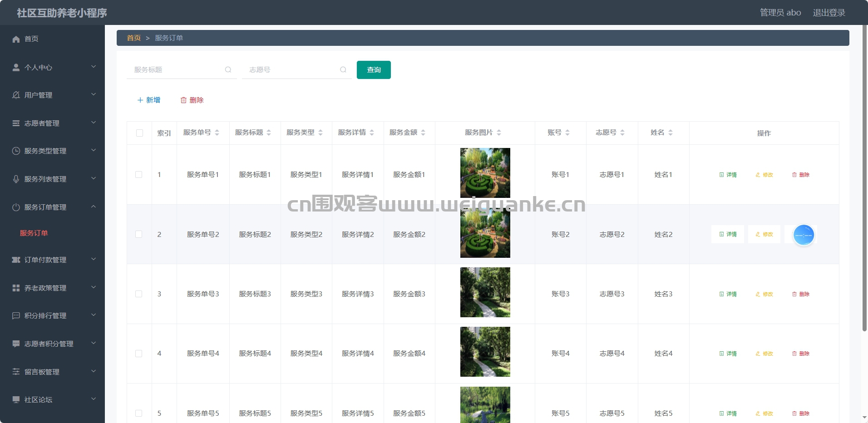Image resolution: width=868 pixels, height=423 pixels.
Task: Sort by 服务详情 column arrows
Action: (372, 133)
